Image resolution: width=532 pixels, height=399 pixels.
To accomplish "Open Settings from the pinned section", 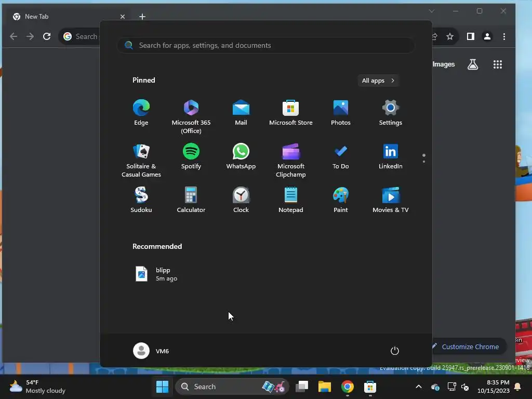I will pos(391,113).
